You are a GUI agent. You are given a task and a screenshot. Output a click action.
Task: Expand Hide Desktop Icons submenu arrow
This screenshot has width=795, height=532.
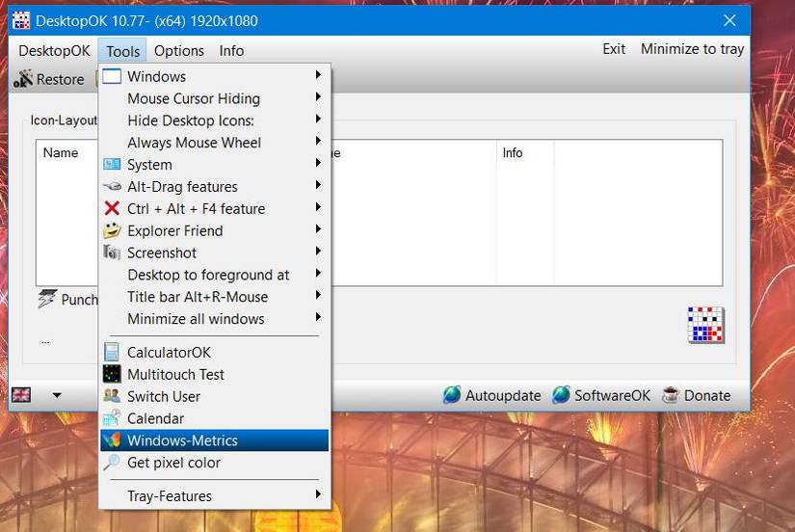[x=318, y=119]
